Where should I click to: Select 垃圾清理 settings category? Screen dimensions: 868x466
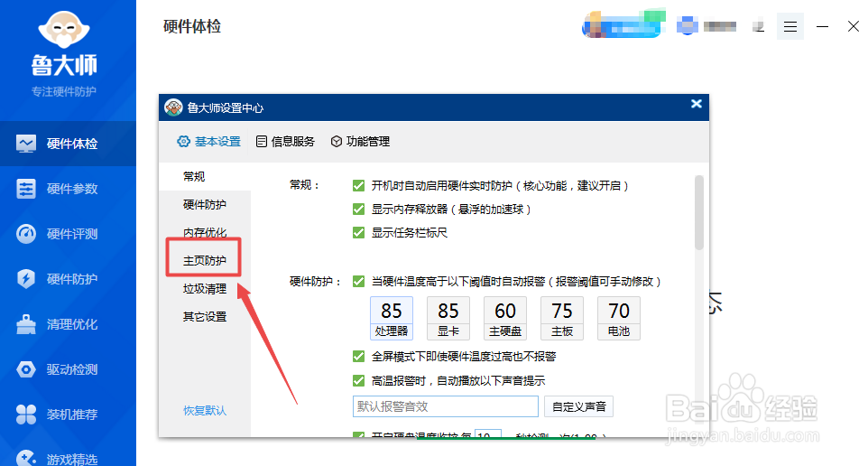click(205, 289)
